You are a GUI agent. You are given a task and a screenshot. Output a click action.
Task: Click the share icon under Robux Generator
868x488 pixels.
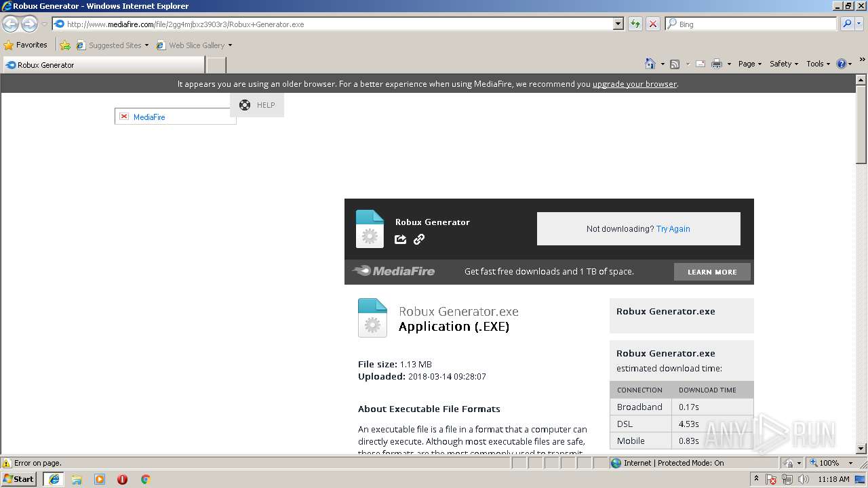pyautogui.click(x=401, y=239)
